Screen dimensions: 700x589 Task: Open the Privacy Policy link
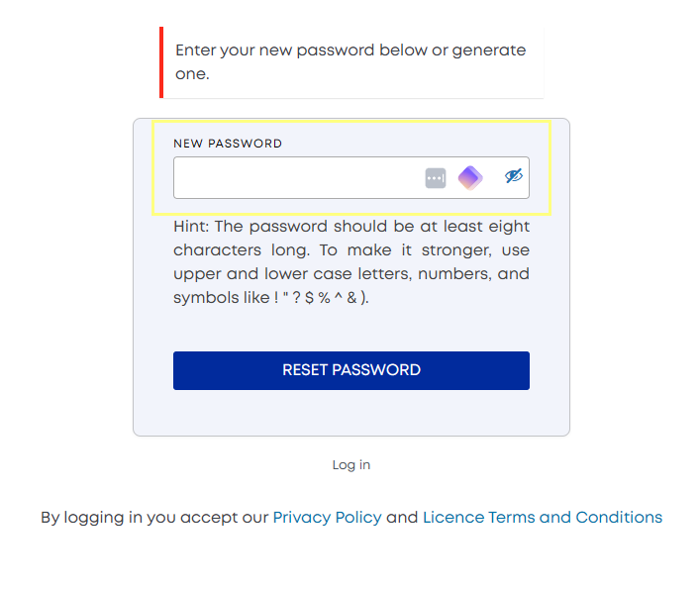[328, 517]
